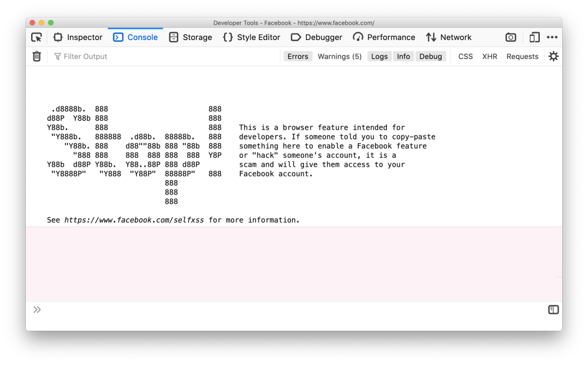Screen dimensions: 588x365
Task: Enable the XHR filter
Action: coord(490,57)
